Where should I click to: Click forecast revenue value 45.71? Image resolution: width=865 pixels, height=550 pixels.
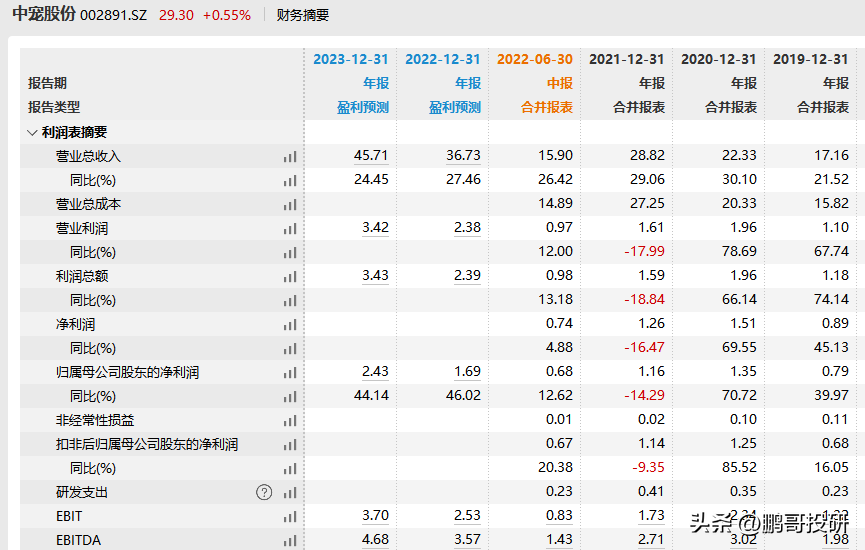(371, 156)
